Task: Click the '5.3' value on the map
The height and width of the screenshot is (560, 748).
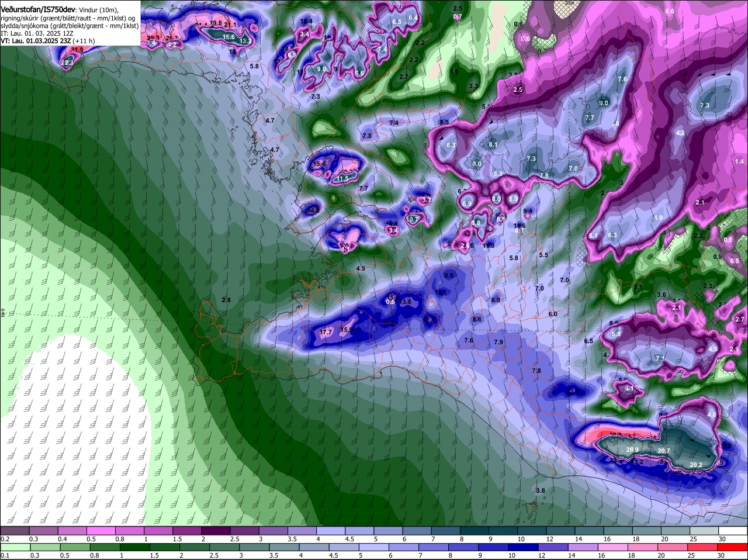Action: click(x=498, y=174)
